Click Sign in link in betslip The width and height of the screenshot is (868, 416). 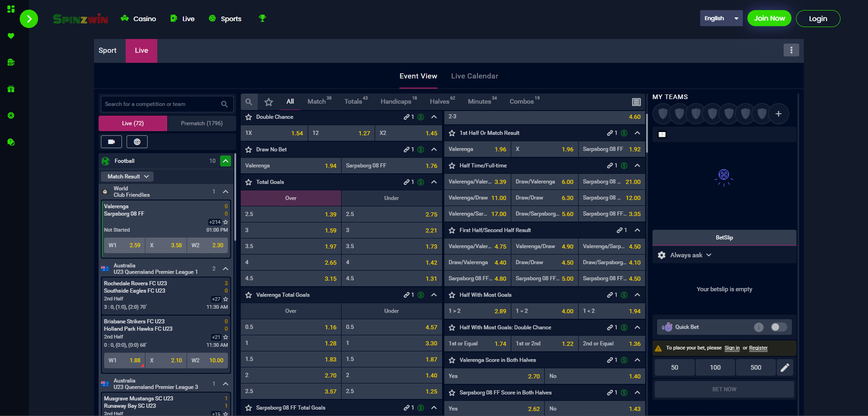[732, 348]
